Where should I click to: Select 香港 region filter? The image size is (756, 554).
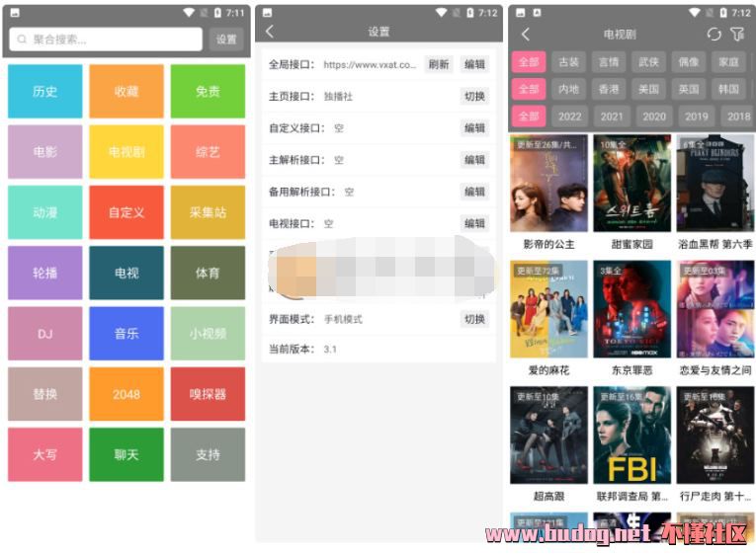[609, 89]
